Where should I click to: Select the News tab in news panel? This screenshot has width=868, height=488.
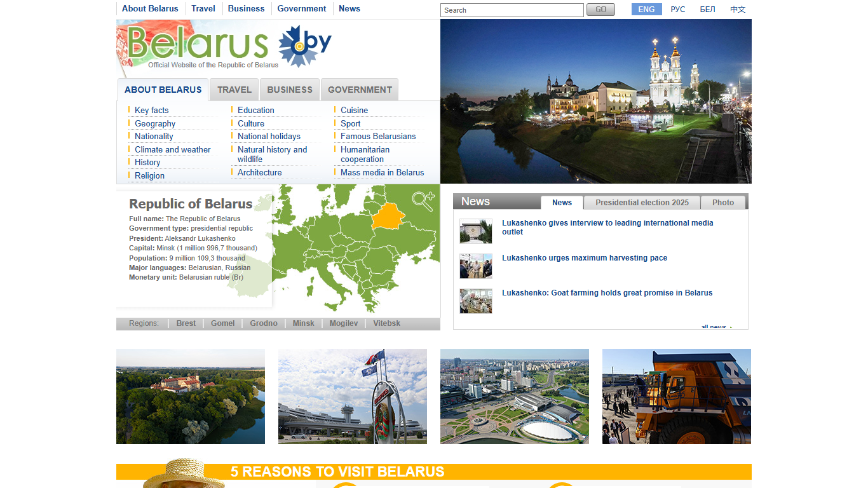(562, 203)
